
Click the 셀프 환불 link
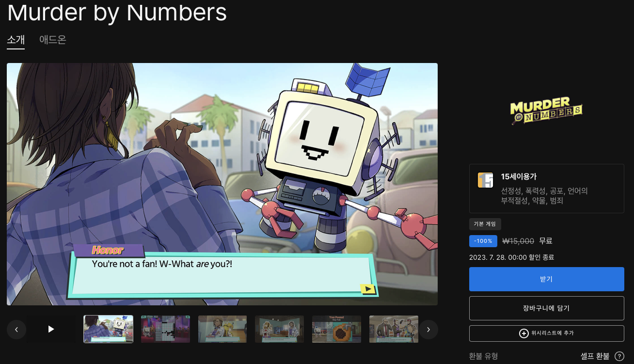click(595, 356)
